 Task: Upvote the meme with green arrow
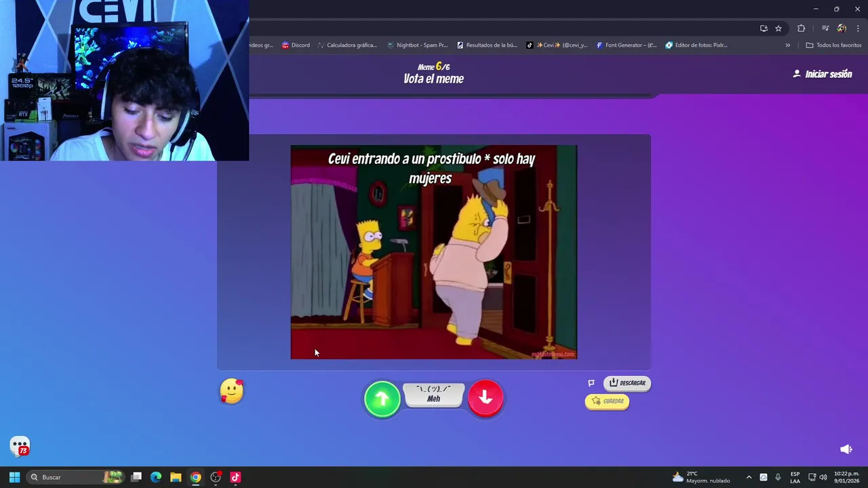tap(382, 399)
